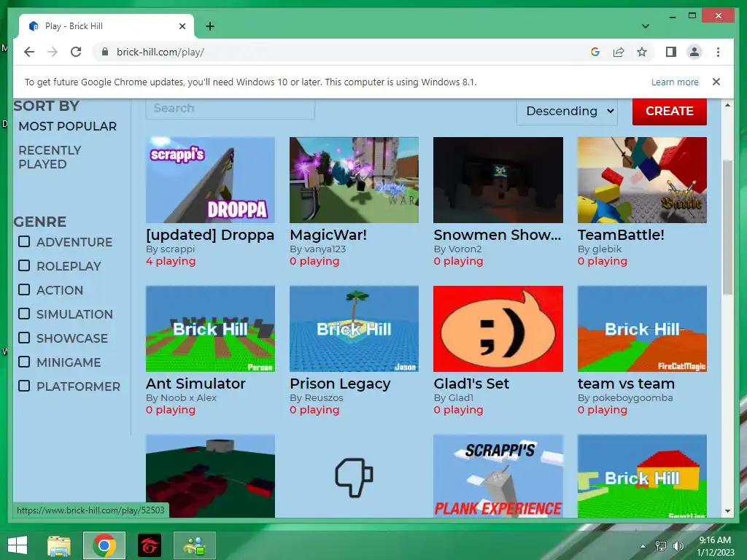Click the [updated] Droppa title link

210,236
